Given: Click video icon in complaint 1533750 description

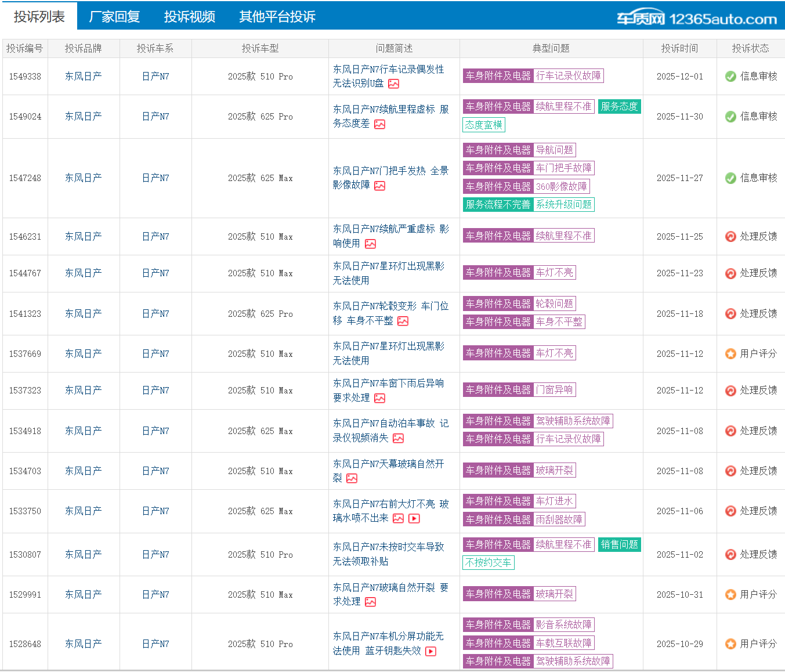Looking at the screenshot, I should click(x=414, y=518).
